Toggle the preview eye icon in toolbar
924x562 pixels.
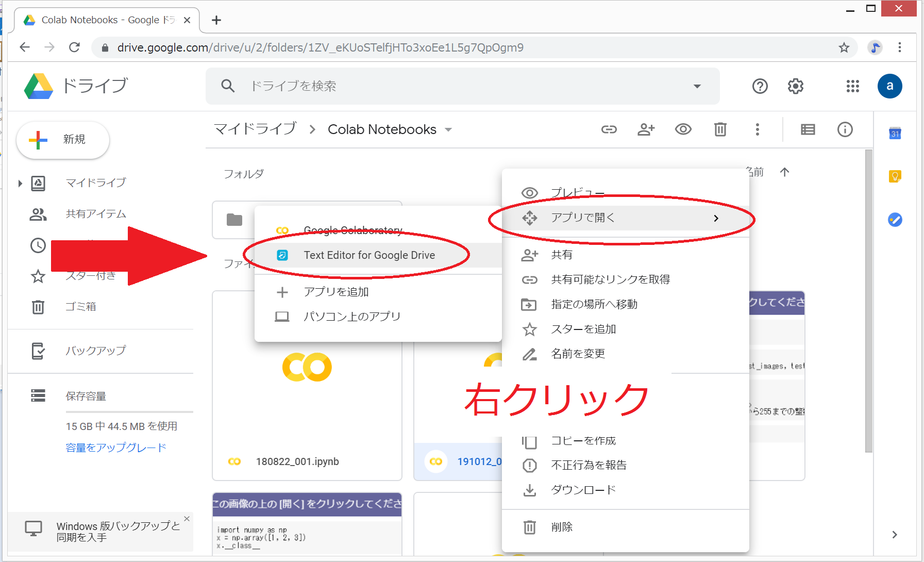(683, 129)
